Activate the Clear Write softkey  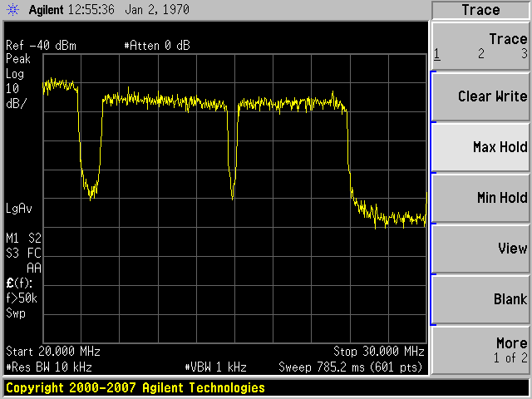(x=480, y=96)
